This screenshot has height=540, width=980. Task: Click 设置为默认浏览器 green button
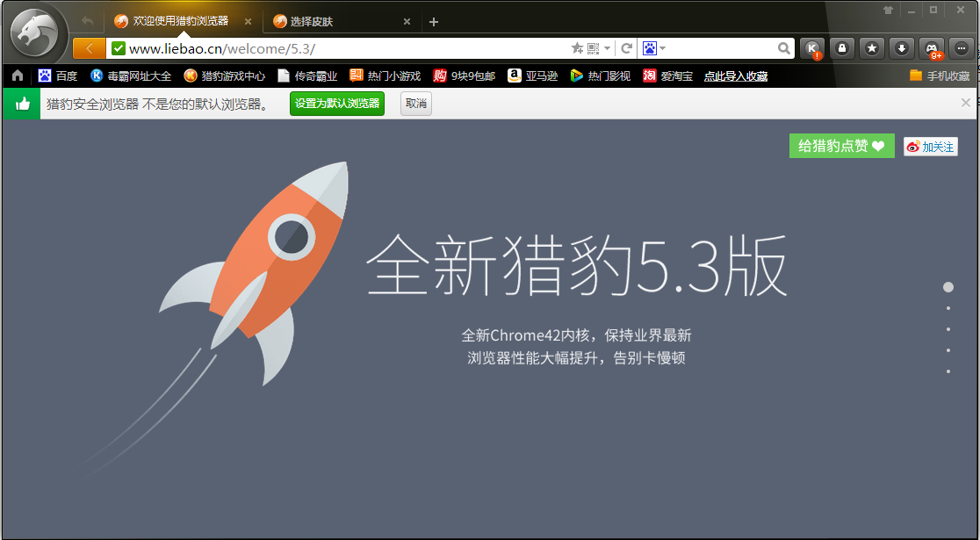(x=336, y=103)
